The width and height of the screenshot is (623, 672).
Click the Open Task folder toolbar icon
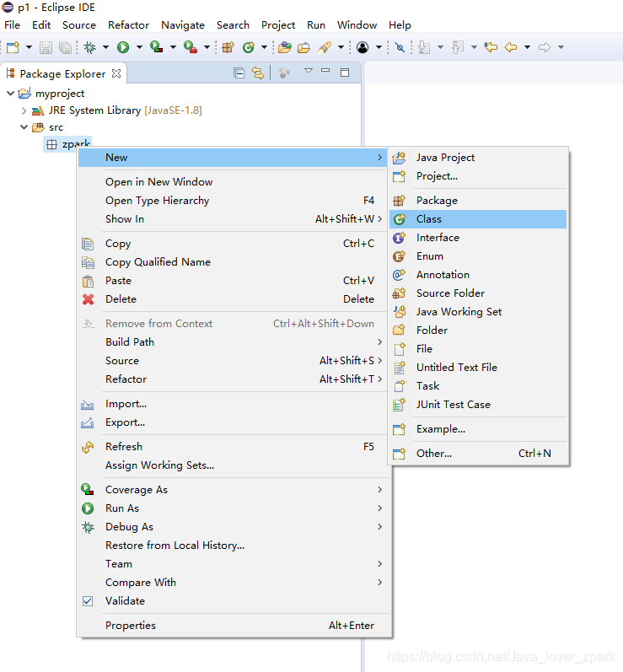(x=303, y=47)
